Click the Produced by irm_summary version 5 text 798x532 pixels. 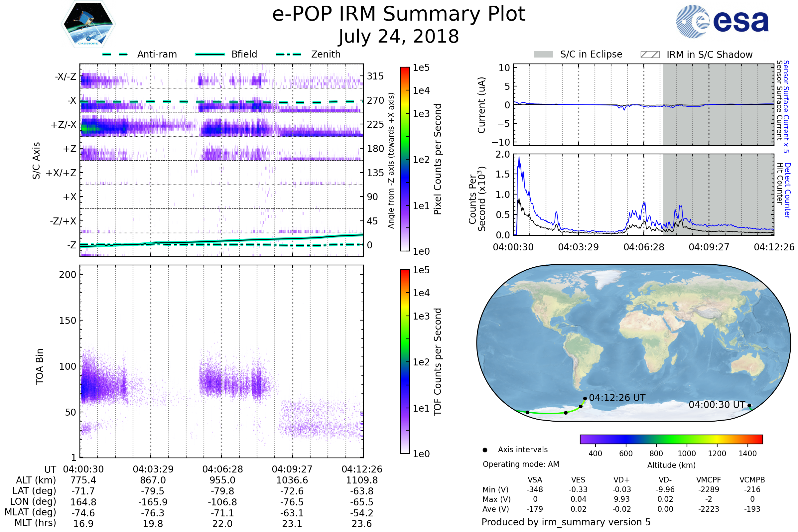coord(566,522)
